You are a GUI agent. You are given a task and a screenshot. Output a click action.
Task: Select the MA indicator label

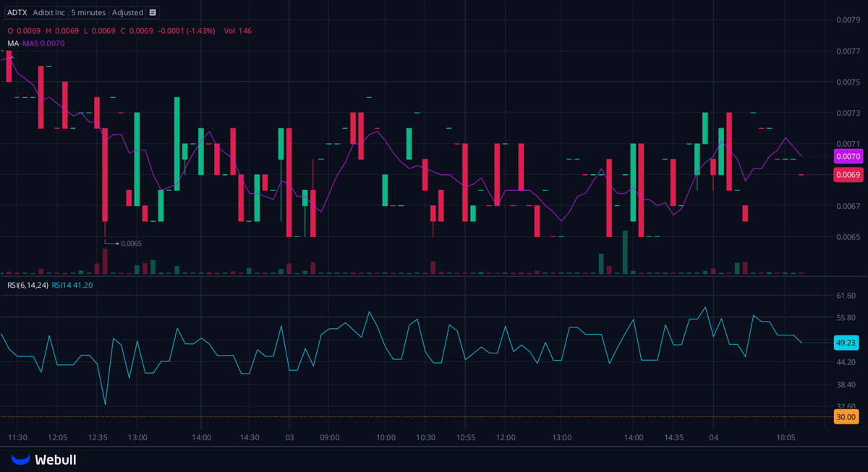13,43
